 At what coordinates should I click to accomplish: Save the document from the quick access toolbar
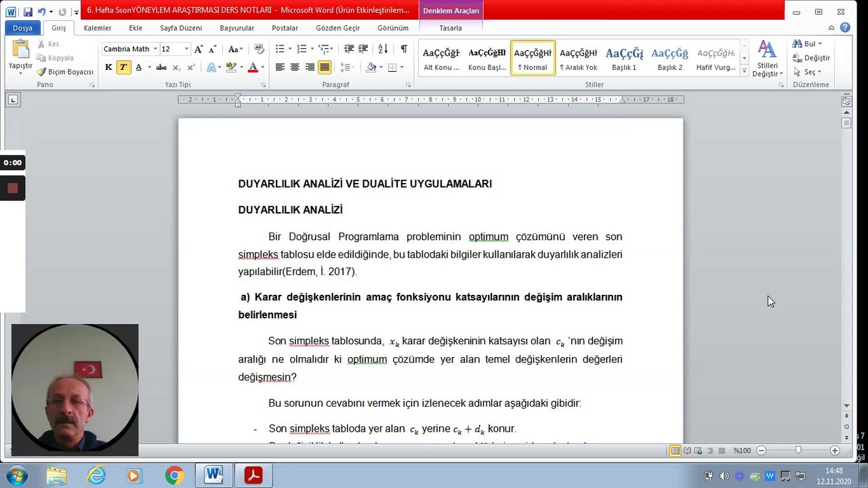click(28, 12)
